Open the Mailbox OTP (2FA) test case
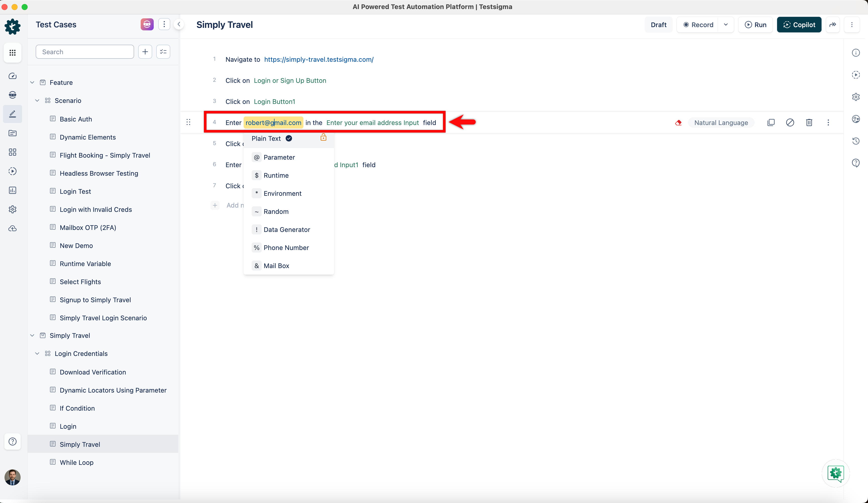868x503 pixels. [88, 228]
